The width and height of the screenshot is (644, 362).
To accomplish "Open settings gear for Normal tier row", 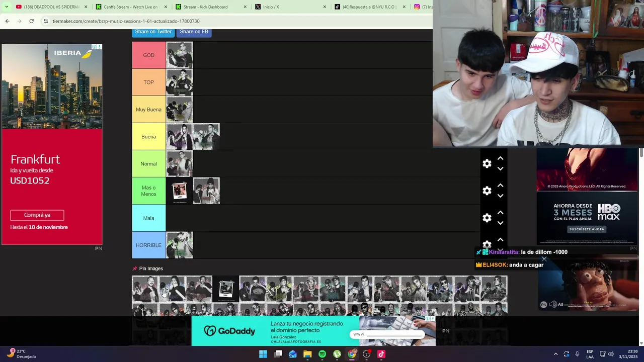I will [x=487, y=163].
